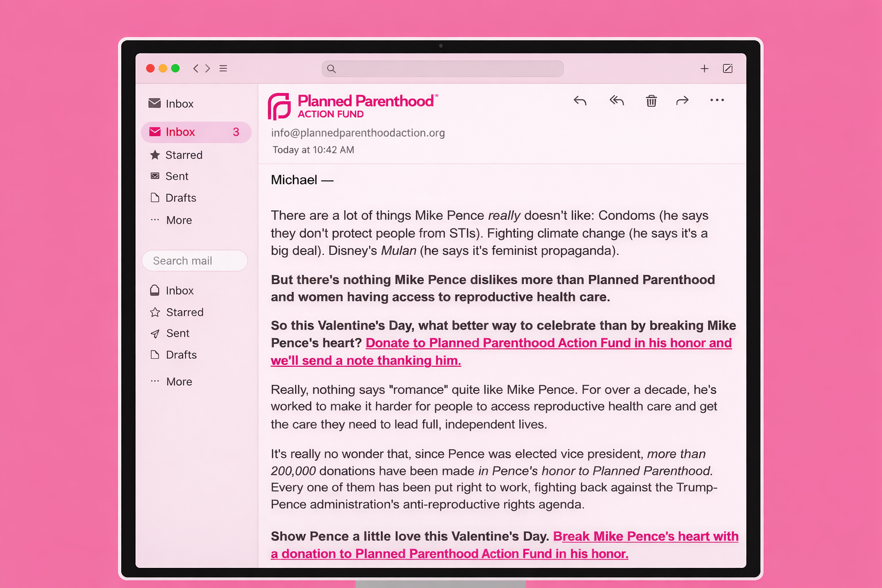Toggle the sidebar list icon
The image size is (882, 588).
click(x=223, y=68)
